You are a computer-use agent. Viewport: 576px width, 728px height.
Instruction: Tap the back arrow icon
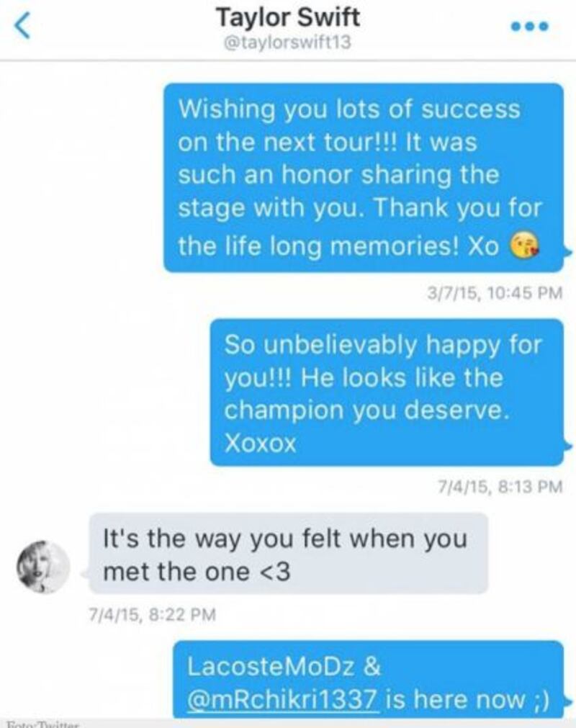pyautogui.click(x=23, y=26)
